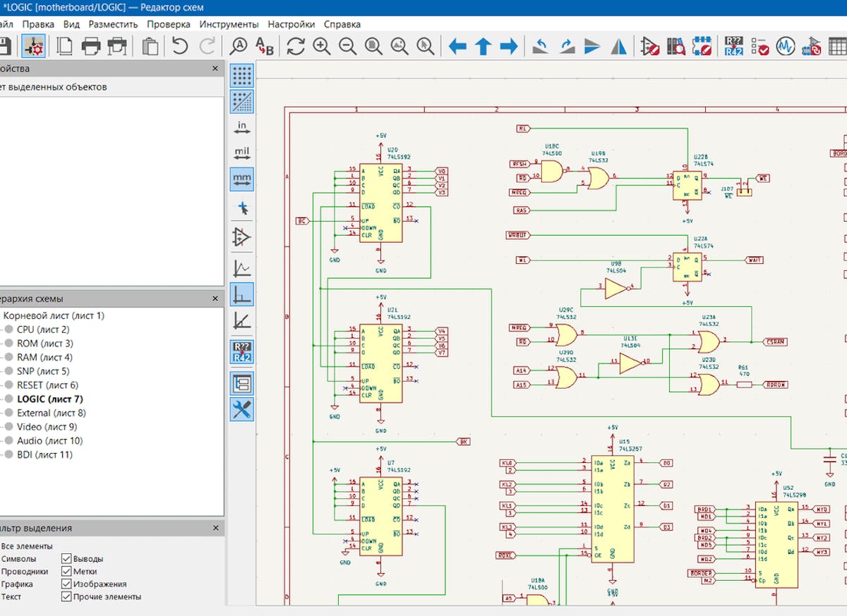Open the simulator waveform icon
Viewport: 847px width, 616px height.
786,47
